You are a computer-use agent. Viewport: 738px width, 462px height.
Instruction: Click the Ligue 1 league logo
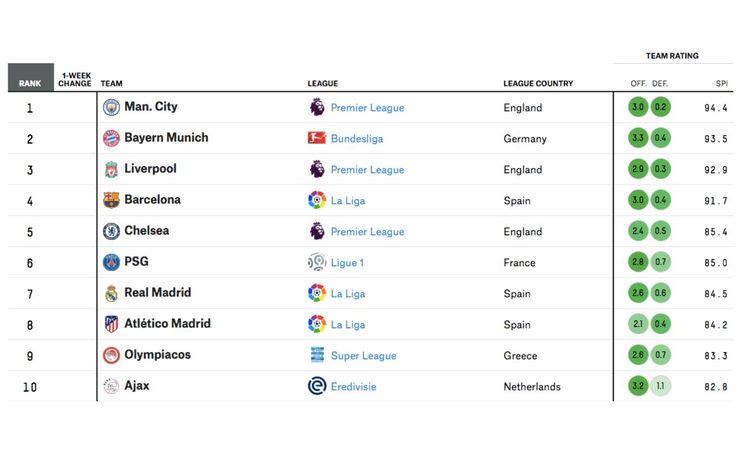317,262
